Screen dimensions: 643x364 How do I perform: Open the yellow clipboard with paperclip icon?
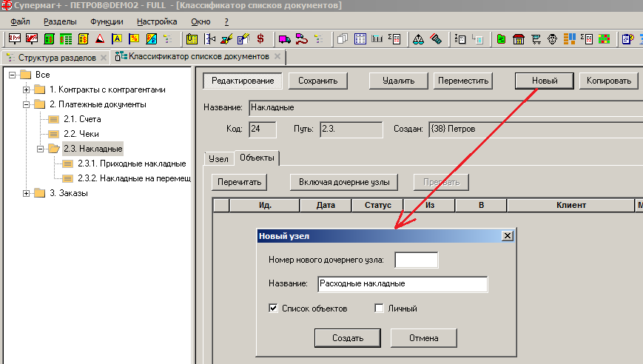192,39
